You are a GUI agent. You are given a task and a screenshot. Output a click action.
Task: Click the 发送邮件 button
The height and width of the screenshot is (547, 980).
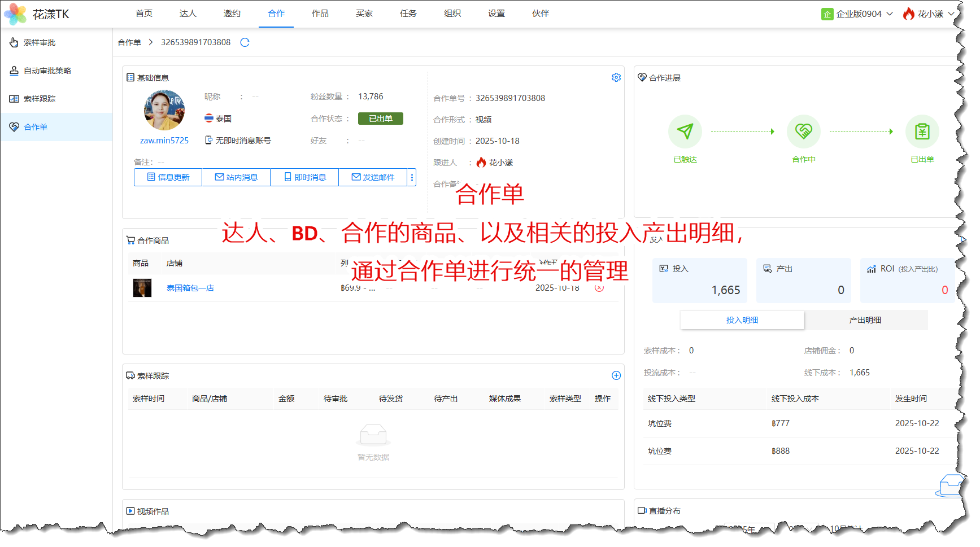373,177
